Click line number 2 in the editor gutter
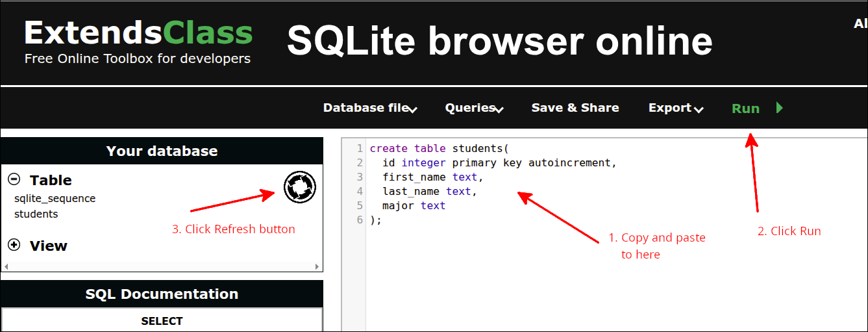Screen dimensions: 868x332 [360, 163]
